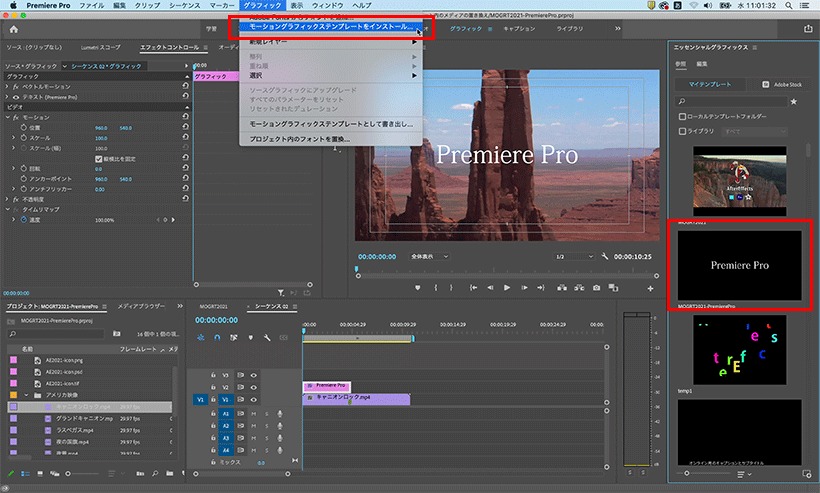Viewport: 820px width, 493px height.
Task: Choose Install Motion Graphics Template menu item
Action: [x=331, y=26]
